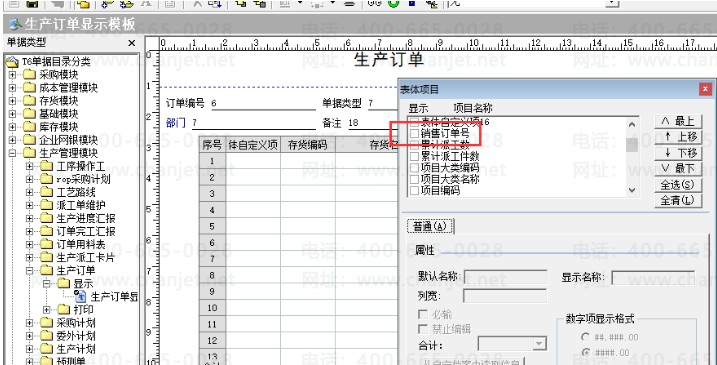This screenshot has width=717, height=365.
Task: Select the 生产订单显示模板 tree entry
Action: pyautogui.click(x=114, y=296)
